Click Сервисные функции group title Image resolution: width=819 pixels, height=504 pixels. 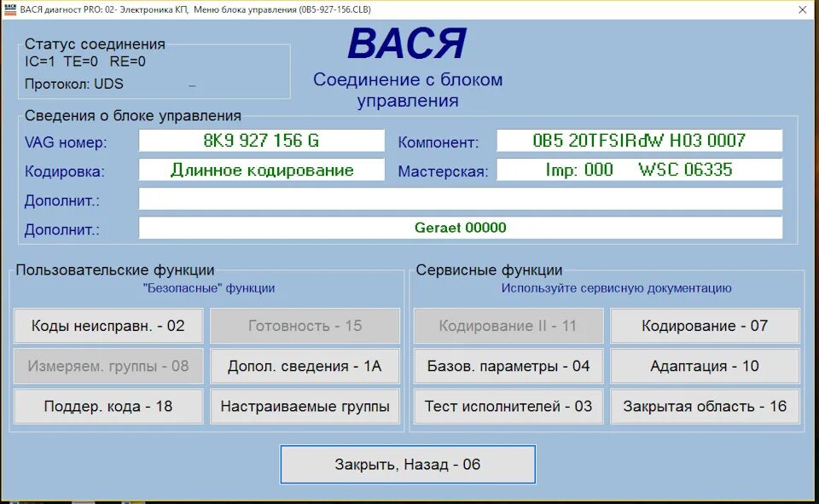(x=489, y=270)
